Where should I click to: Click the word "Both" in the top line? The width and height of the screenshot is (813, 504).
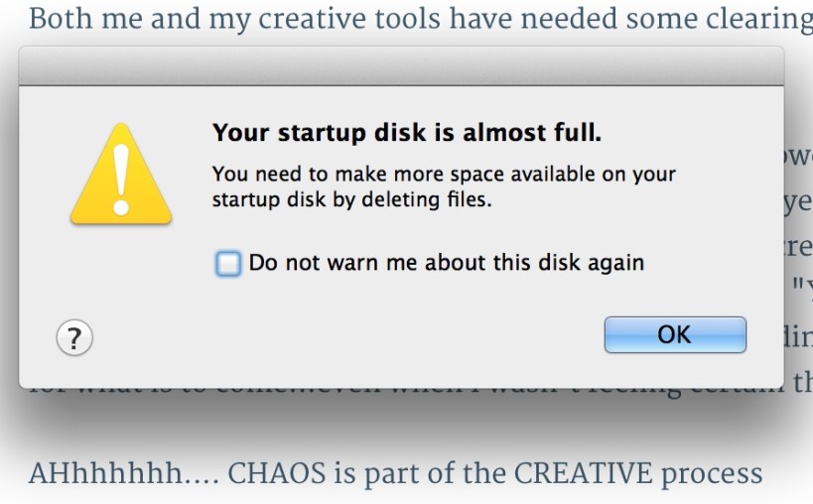tap(56, 19)
